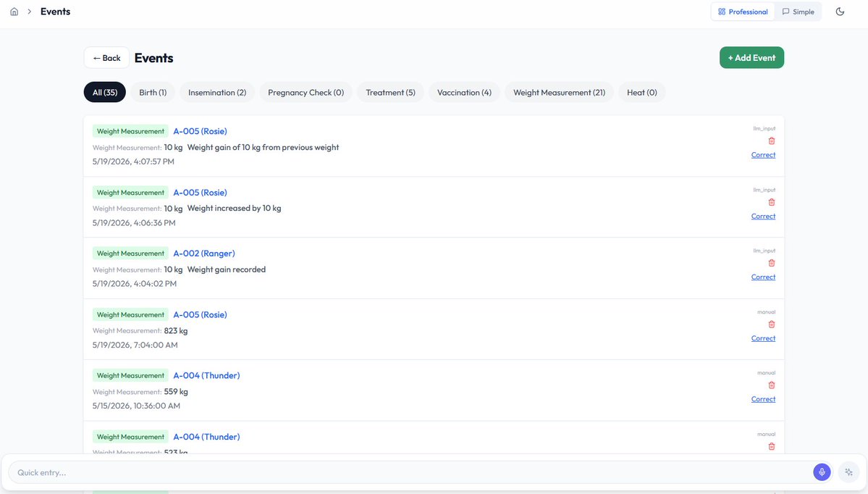The width and height of the screenshot is (868, 494).
Task: Open A-004 (Thunder) from 559 kg event
Action: [206, 375]
